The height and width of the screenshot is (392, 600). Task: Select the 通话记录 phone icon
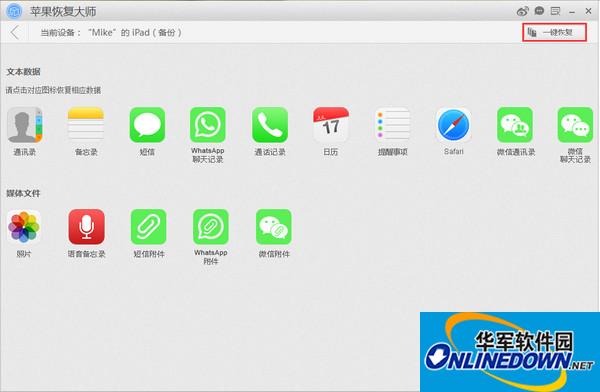[270, 125]
